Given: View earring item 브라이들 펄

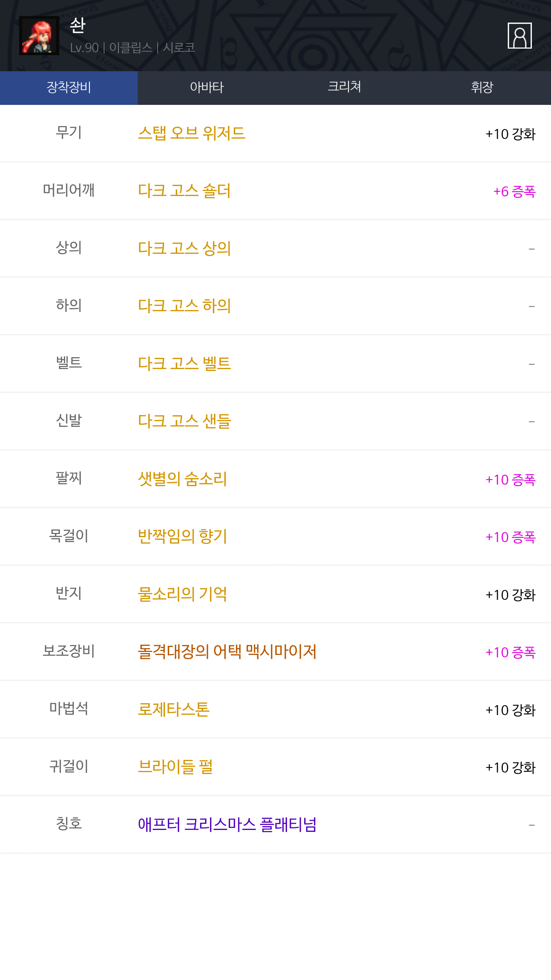Looking at the screenshot, I should coord(175,766).
